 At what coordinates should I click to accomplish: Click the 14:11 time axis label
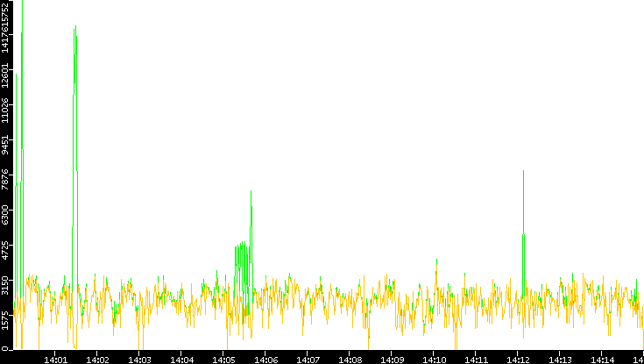click(x=476, y=360)
